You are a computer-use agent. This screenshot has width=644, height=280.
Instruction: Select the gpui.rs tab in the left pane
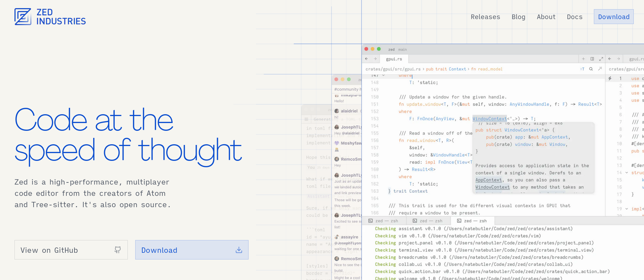(x=394, y=59)
